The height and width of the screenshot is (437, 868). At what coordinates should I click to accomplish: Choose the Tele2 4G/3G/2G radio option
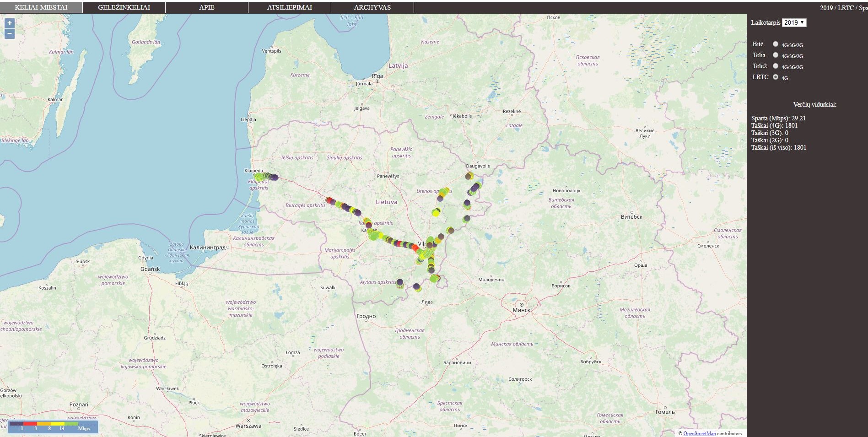coord(776,66)
